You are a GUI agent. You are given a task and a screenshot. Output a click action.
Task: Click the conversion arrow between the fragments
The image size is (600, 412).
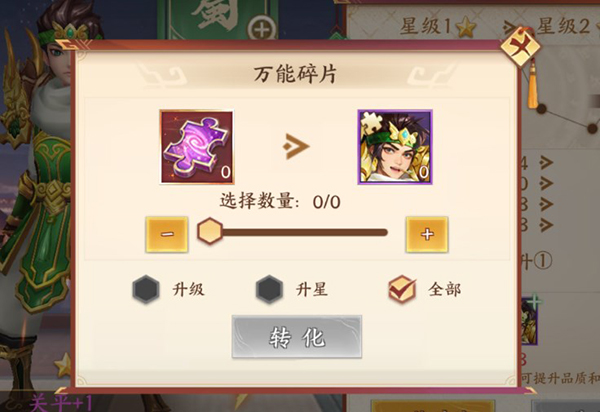296,146
